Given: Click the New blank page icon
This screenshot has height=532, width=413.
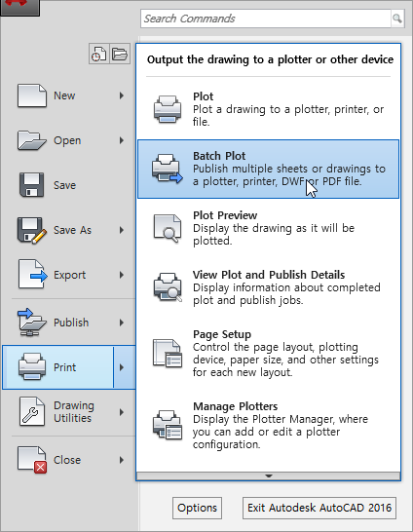Looking at the screenshot, I should pos(32,95).
